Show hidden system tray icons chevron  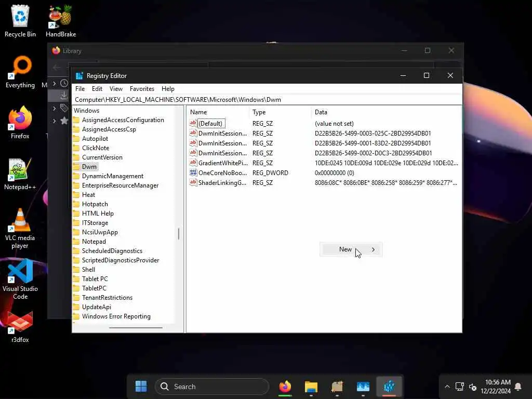[447, 387]
